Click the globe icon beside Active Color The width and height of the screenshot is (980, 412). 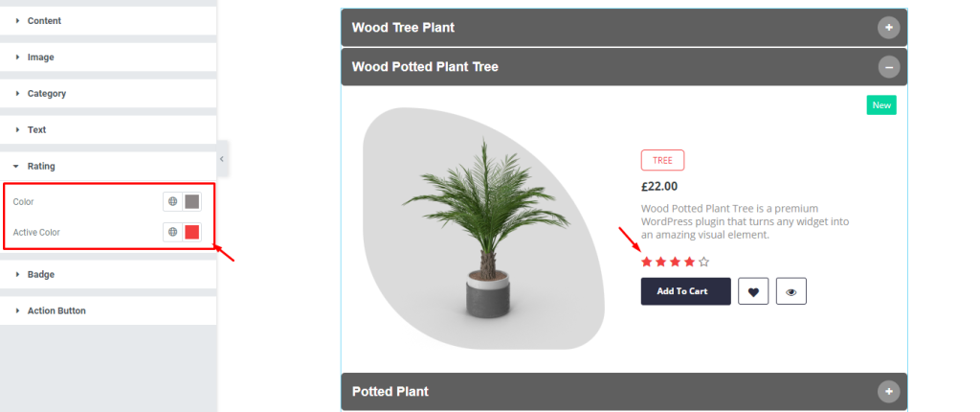coord(172,232)
